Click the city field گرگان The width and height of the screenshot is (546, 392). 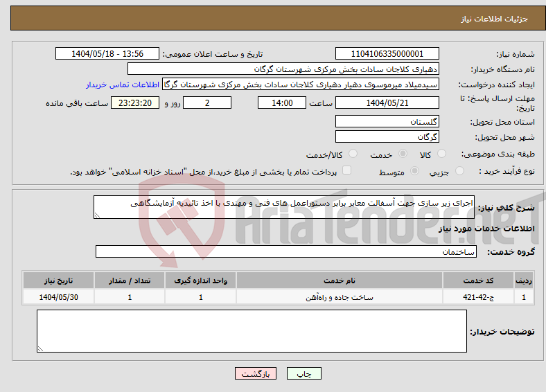pos(387,136)
